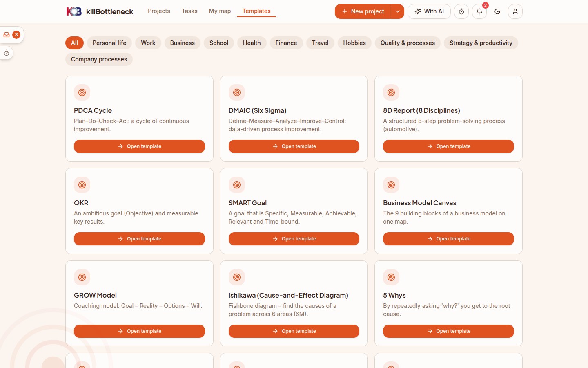Click the OKR target icon

click(x=82, y=185)
